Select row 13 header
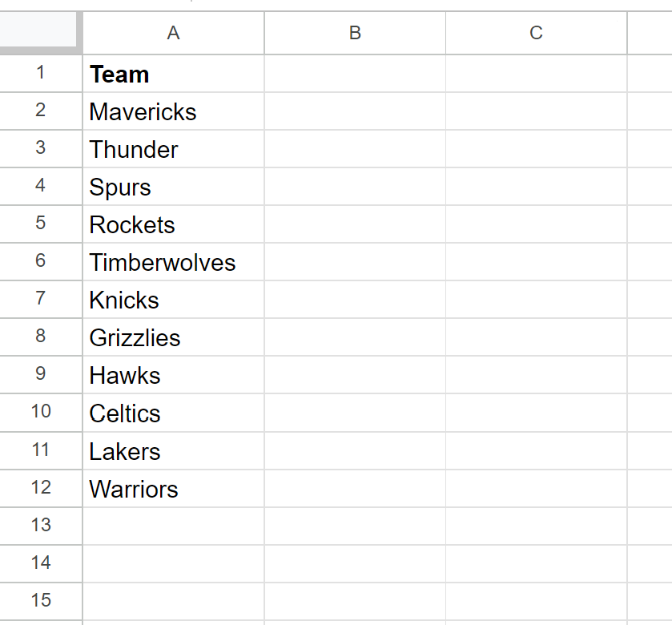The image size is (672, 625). tap(41, 526)
